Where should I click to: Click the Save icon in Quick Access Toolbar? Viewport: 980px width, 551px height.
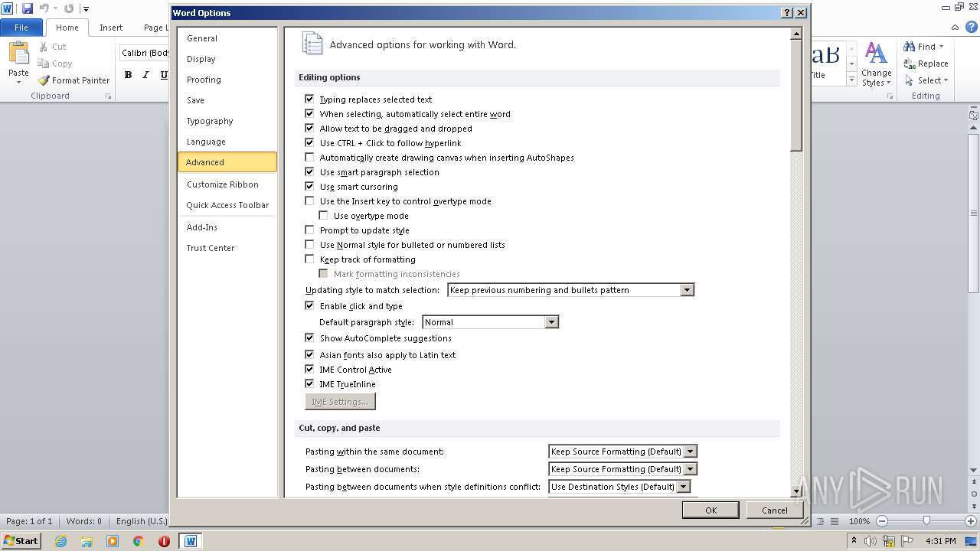(28, 8)
